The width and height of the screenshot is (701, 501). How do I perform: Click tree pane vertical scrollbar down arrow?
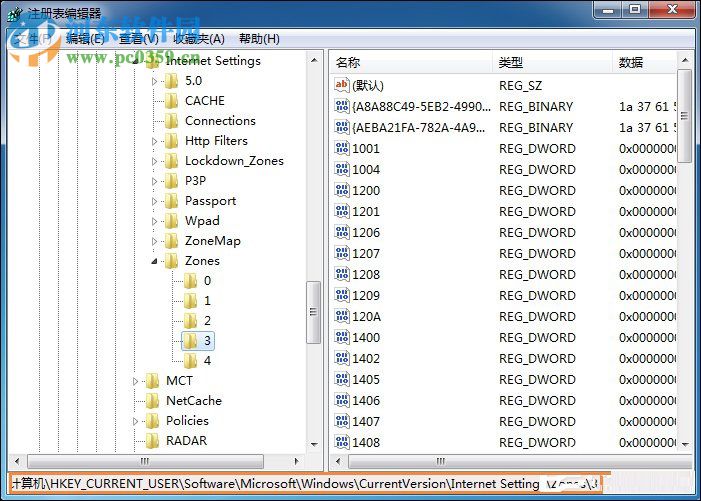314,444
